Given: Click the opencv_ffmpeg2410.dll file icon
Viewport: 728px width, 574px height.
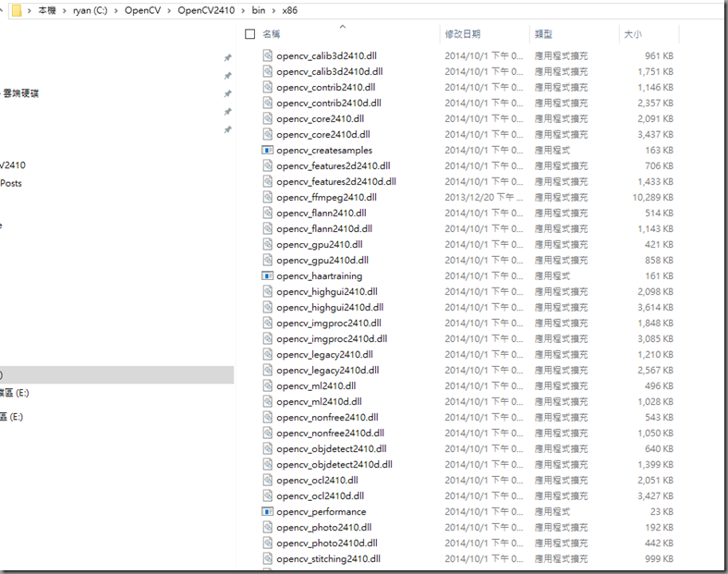Looking at the screenshot, I should [267, 198].
